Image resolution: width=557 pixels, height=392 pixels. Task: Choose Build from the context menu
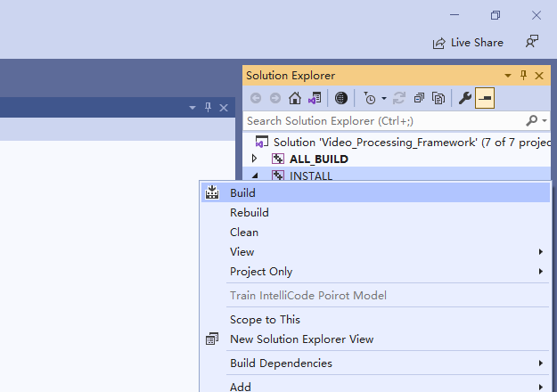[375, 192]
